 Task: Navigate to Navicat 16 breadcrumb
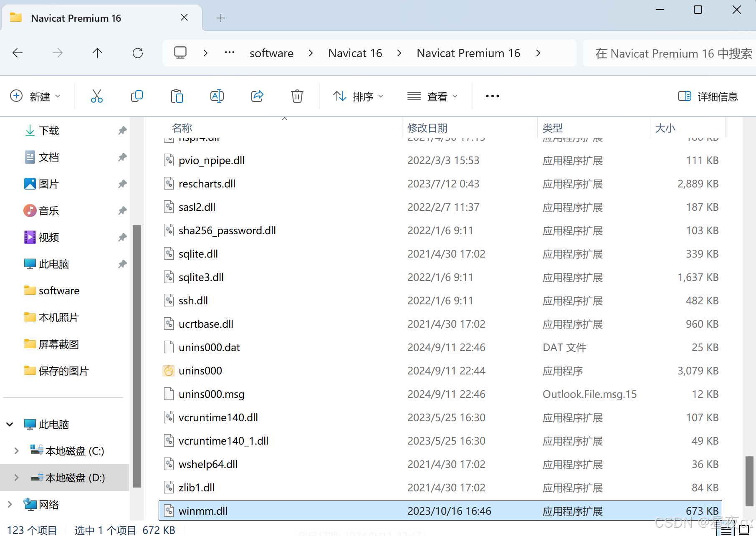(355, 53)
